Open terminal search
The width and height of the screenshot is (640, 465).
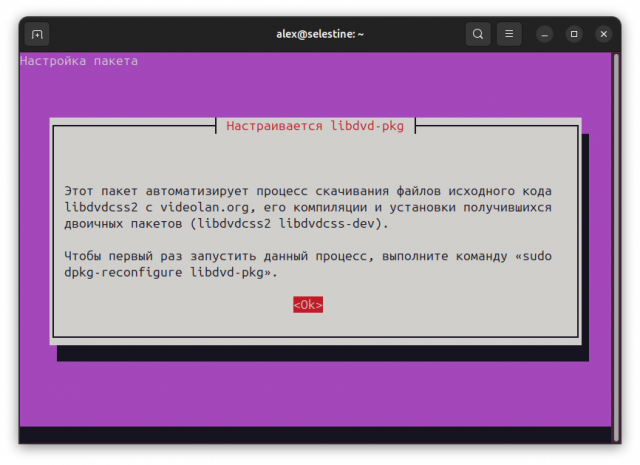(478, 34)
